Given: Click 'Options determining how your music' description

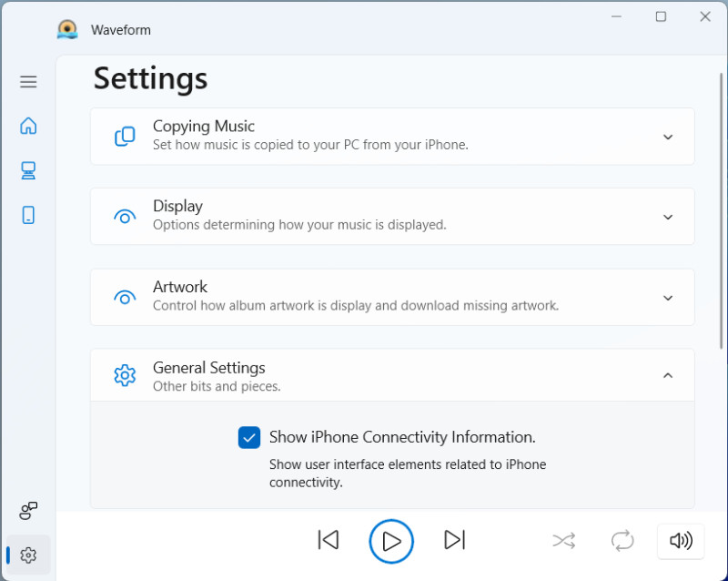Looking at the screenshot, I should coord(299,225).
